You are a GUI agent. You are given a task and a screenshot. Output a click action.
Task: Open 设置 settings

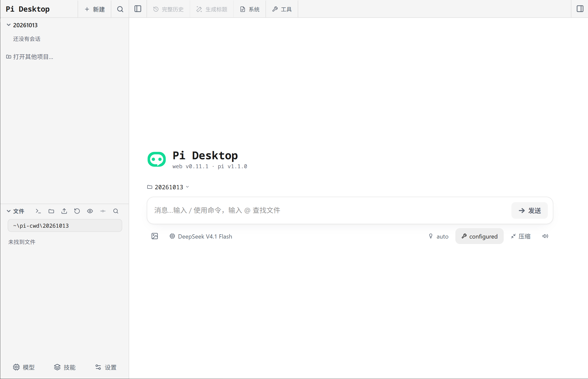[106, 367]
